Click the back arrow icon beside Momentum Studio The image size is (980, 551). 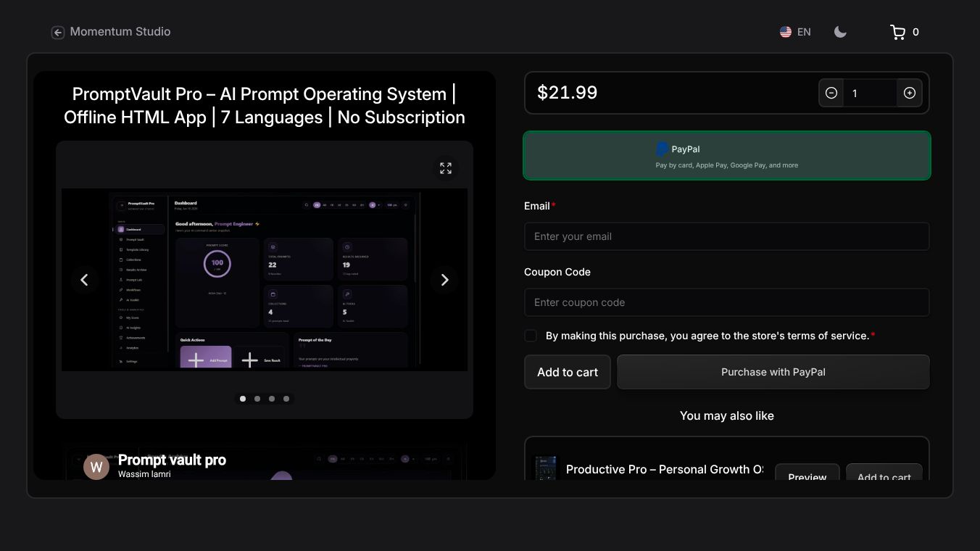tap(58, 32)
